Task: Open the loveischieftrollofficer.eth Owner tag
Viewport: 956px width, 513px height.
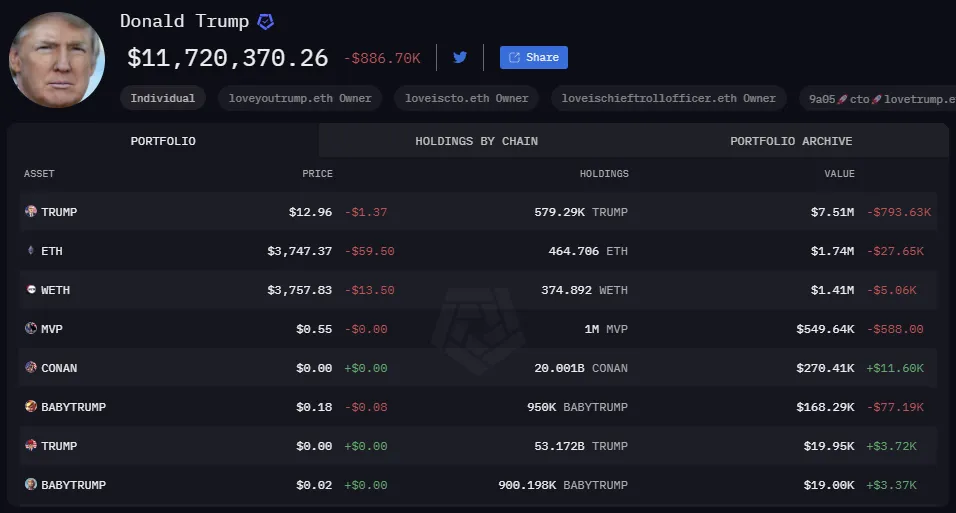Action: click(669, 98)
